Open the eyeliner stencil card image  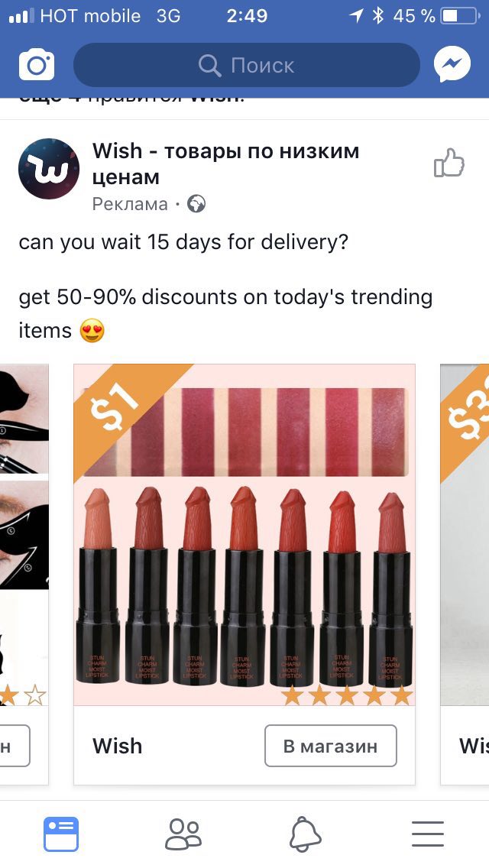click(x=24, y=535)
